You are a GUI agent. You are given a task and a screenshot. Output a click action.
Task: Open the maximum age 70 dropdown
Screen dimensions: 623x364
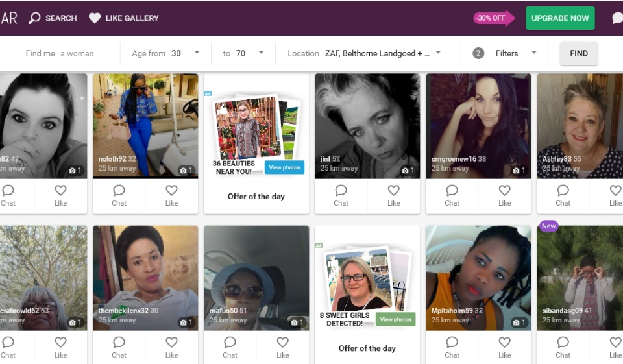click(x=261, y=53)
